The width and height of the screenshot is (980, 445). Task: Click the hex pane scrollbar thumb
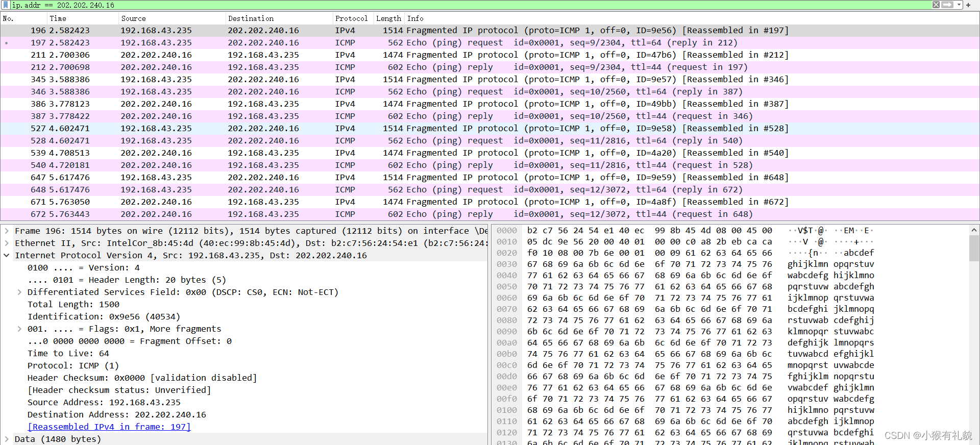pos(974,249)
